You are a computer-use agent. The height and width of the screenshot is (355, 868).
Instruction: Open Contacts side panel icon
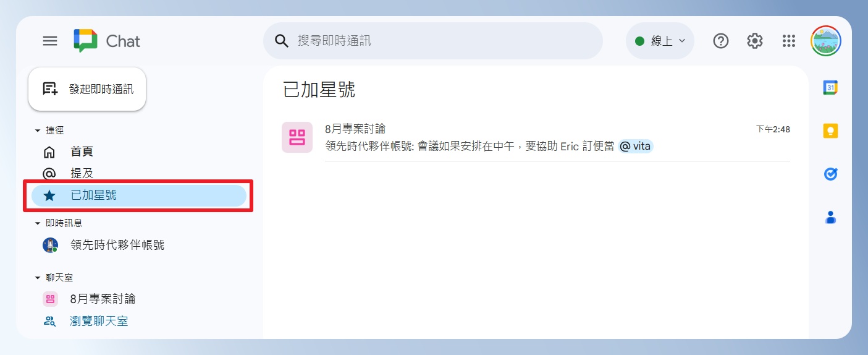(x=830, y=218)
